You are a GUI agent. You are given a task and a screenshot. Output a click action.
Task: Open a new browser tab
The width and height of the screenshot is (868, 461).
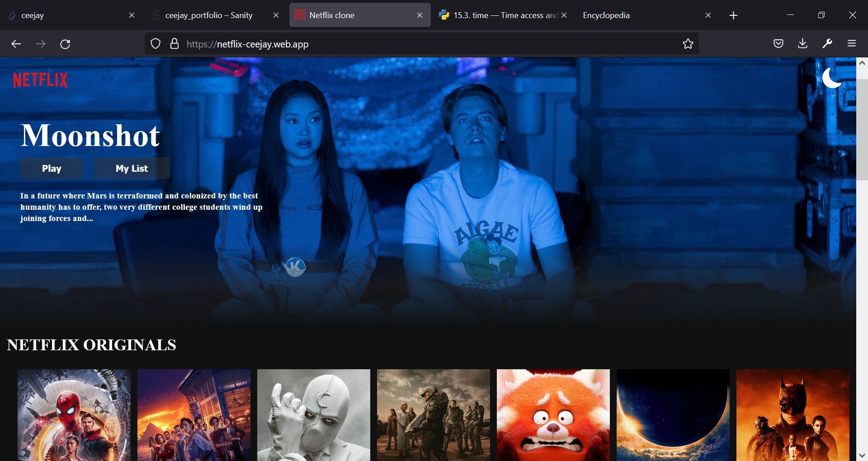[733, 15]
